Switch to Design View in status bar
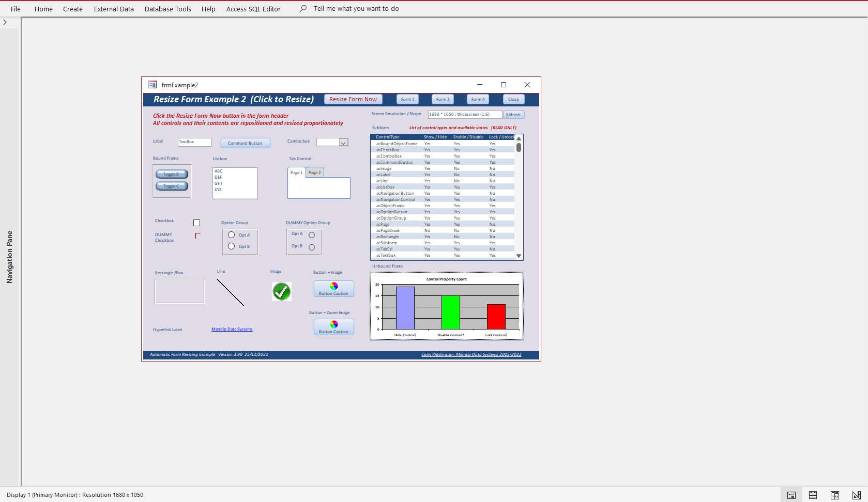 (x=856, y=495)
